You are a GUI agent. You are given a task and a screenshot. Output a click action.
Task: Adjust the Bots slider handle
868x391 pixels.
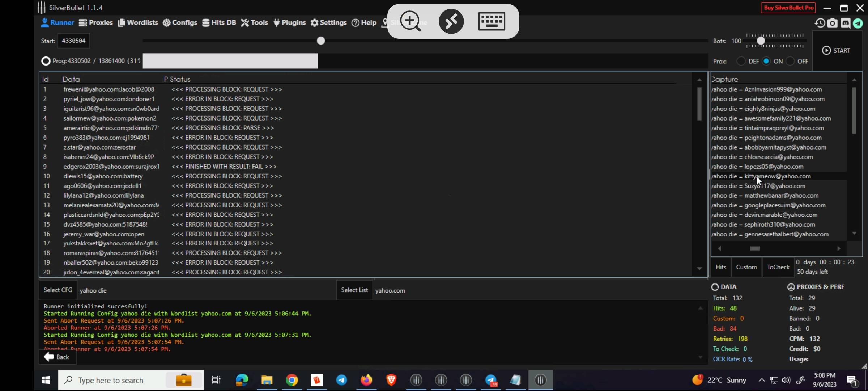click(x=761, y=41)
